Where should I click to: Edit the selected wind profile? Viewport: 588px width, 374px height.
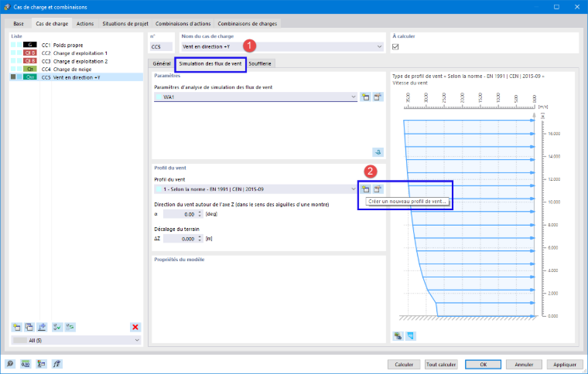378,189
